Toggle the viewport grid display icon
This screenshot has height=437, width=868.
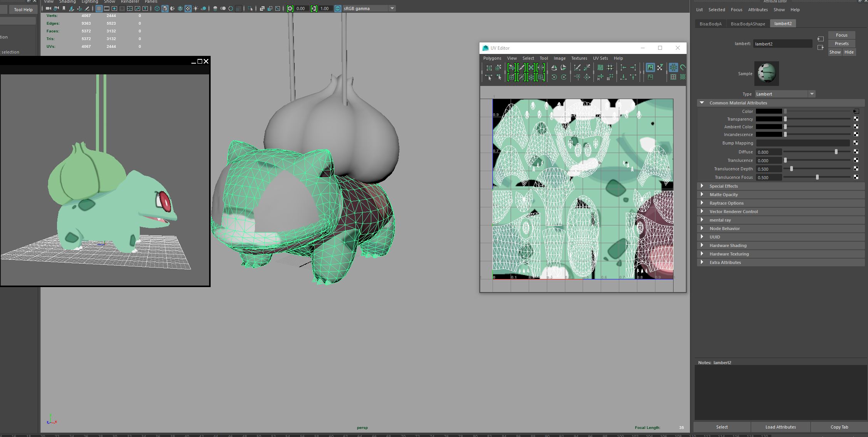coord(99,8)
